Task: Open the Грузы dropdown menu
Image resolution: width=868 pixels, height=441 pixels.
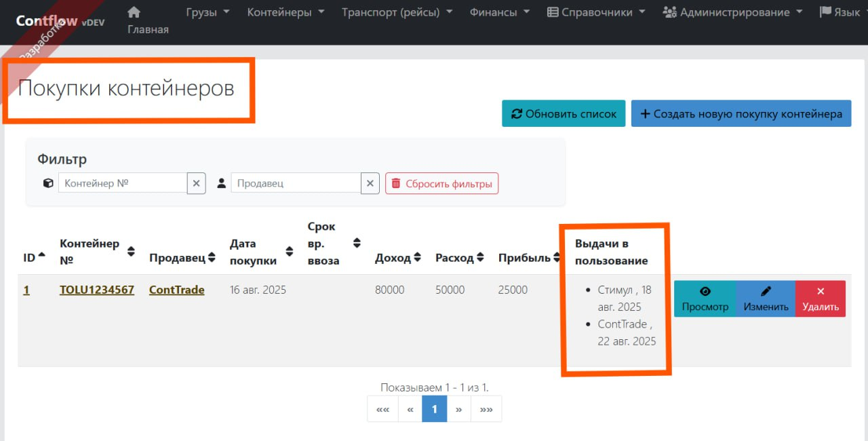Action: pos(208,12)
